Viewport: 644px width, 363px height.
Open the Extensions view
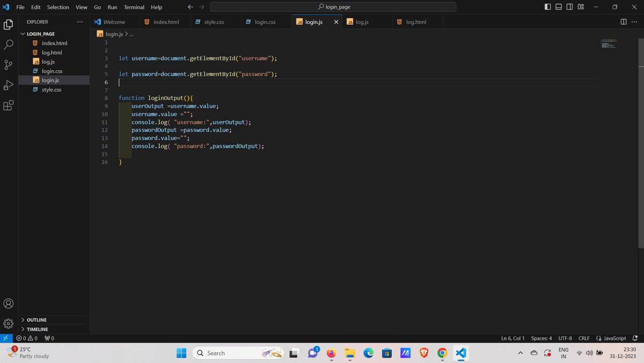click(9, 106)
